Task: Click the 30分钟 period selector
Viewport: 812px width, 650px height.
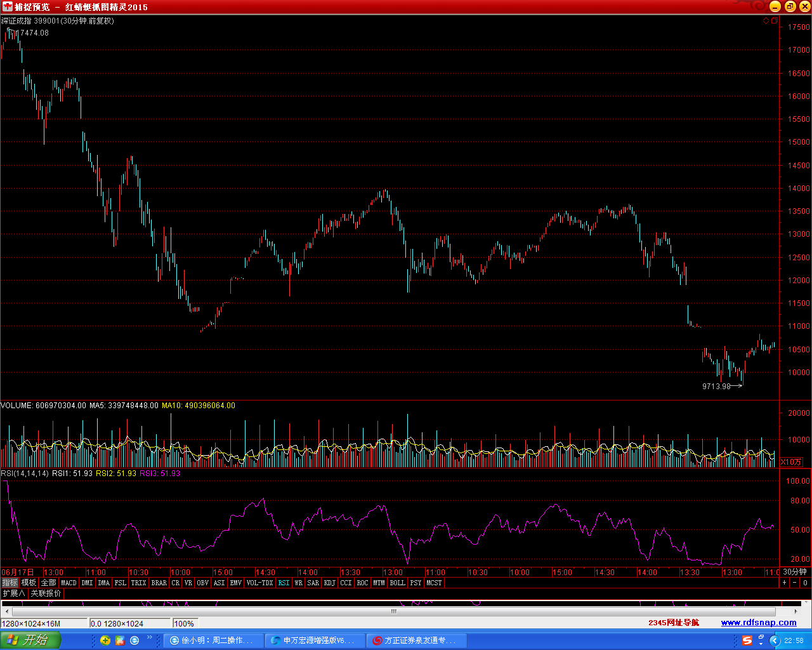Action: point(795,572)
